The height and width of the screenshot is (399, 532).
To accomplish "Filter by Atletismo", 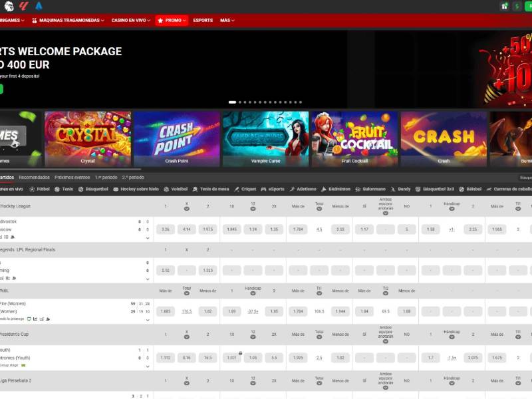I will tap(303, 190).
